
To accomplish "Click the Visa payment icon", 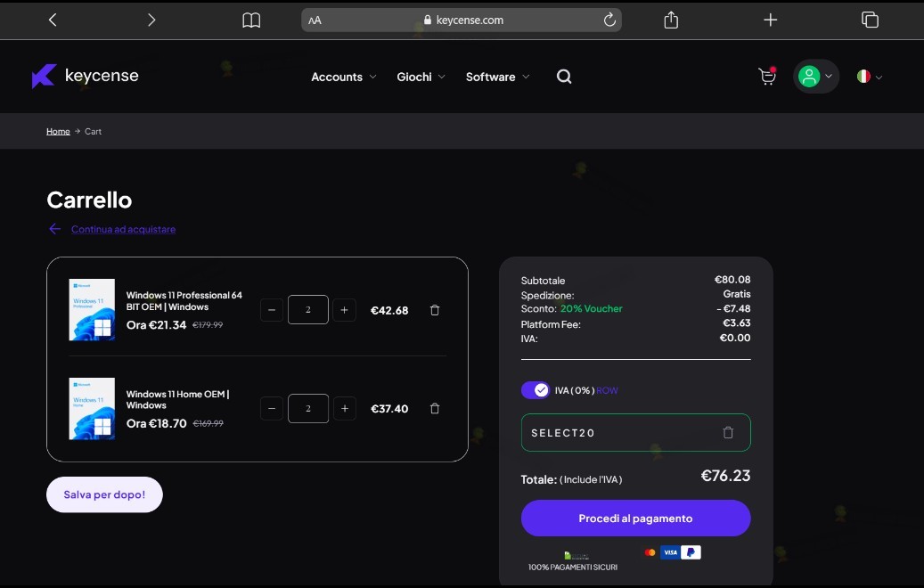I will [x=670, y=552].
